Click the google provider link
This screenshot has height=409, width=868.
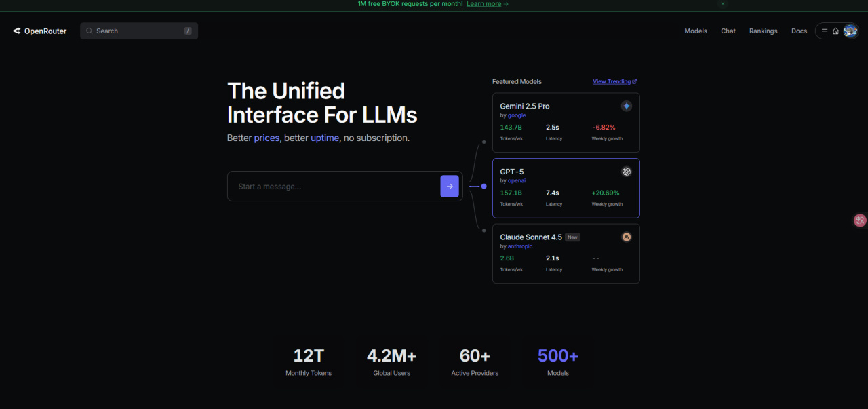[x=517, y=115]
